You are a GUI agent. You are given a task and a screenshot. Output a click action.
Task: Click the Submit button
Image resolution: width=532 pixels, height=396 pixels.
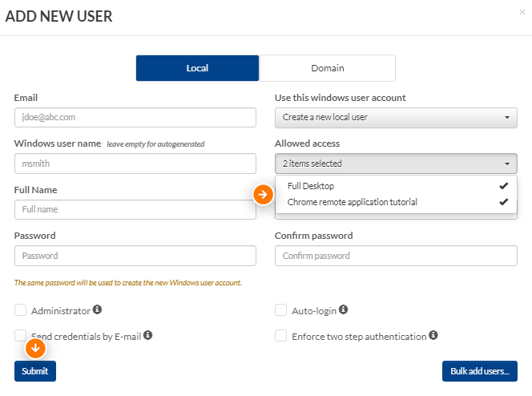[35, 371]
